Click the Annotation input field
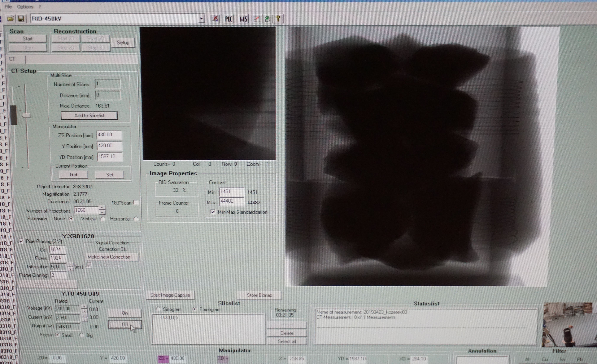This screenshot has height=364, width=597. 482,360
